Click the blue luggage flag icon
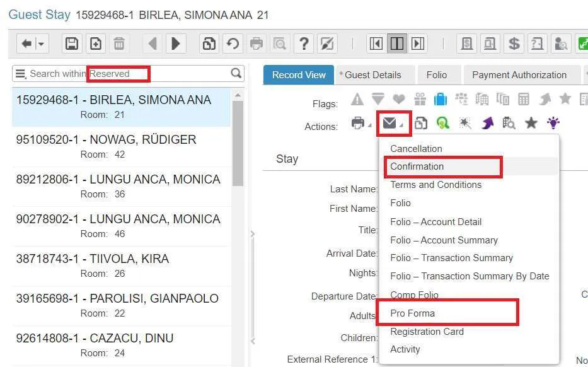 click(441, 100)
